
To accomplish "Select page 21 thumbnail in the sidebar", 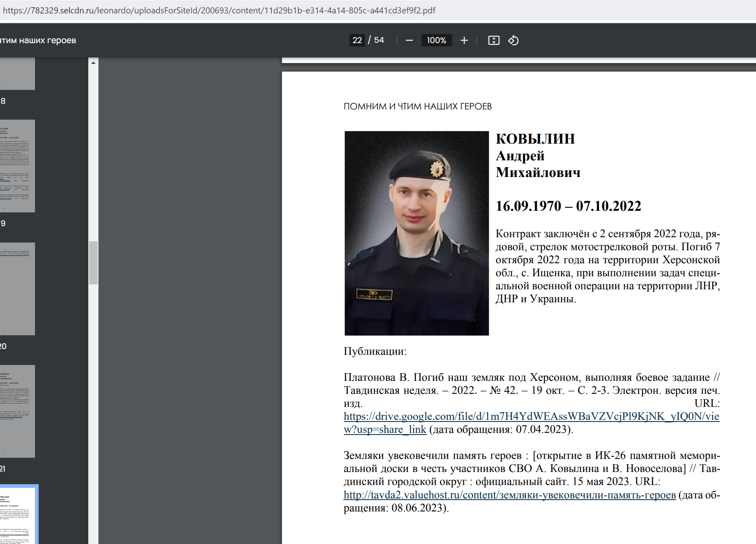I will pyautogui.click(x=17, y=411).
